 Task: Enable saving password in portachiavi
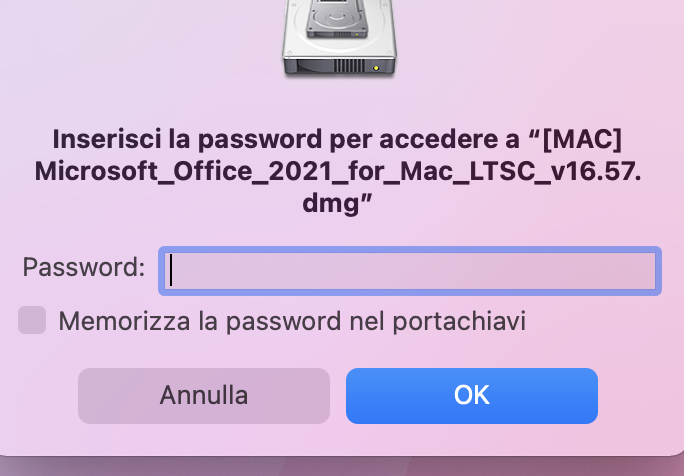point(32,320)
